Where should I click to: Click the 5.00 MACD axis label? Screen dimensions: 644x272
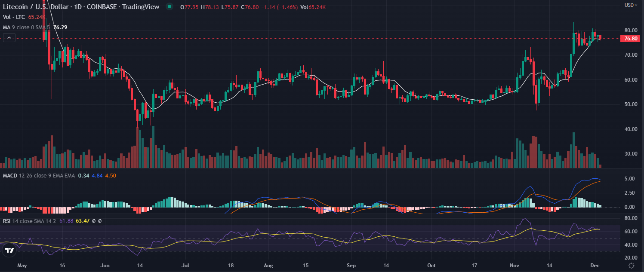(630, 179)
